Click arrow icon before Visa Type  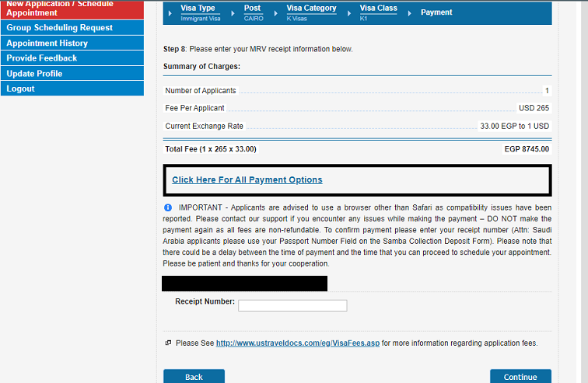pos(170,13)
